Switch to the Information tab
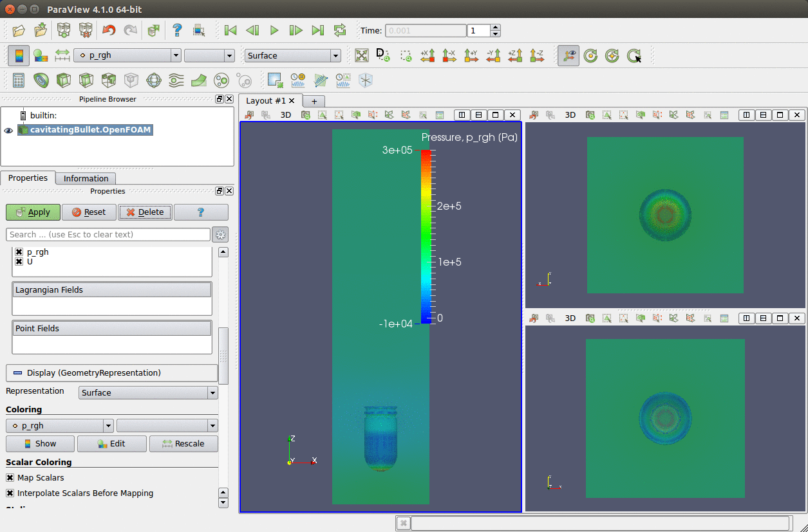The width and height of the screenshot is (808, 532). (86, 178)
